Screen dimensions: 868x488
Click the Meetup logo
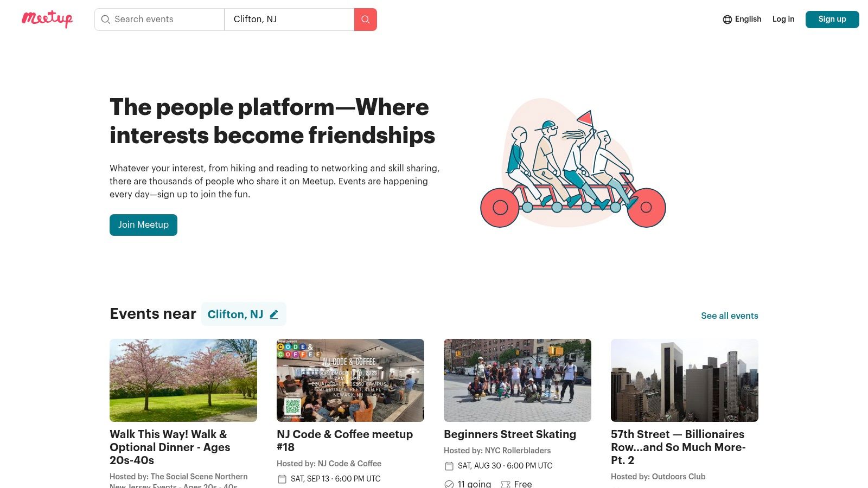coord(47,19)
